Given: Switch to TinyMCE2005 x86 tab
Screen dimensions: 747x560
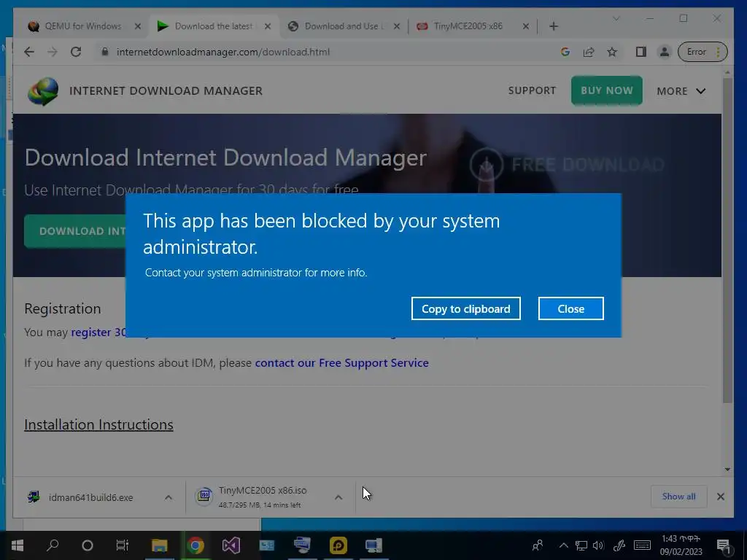Looking at the screenshot, I should tap(468, 26).
